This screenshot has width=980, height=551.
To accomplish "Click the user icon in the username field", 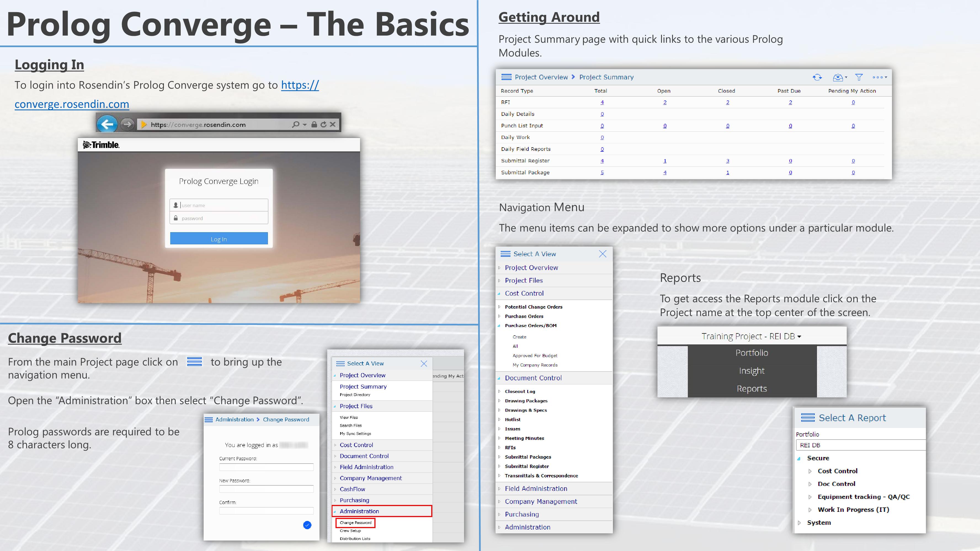I will point(175,205).
